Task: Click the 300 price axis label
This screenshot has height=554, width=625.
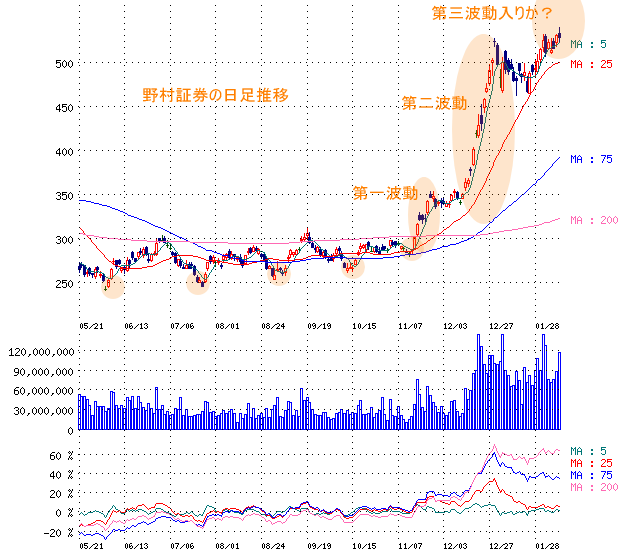Action: (x=65, y=240)
